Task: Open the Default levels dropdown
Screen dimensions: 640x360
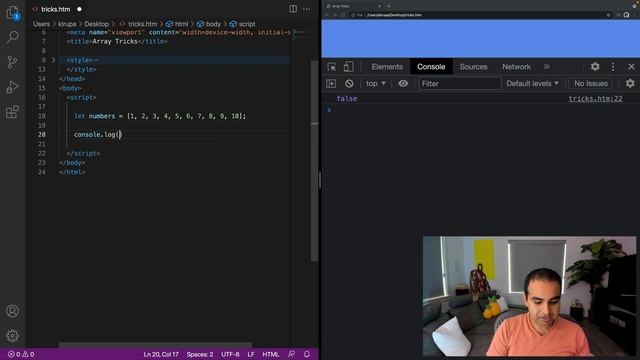Action: [x=532, y=83]
